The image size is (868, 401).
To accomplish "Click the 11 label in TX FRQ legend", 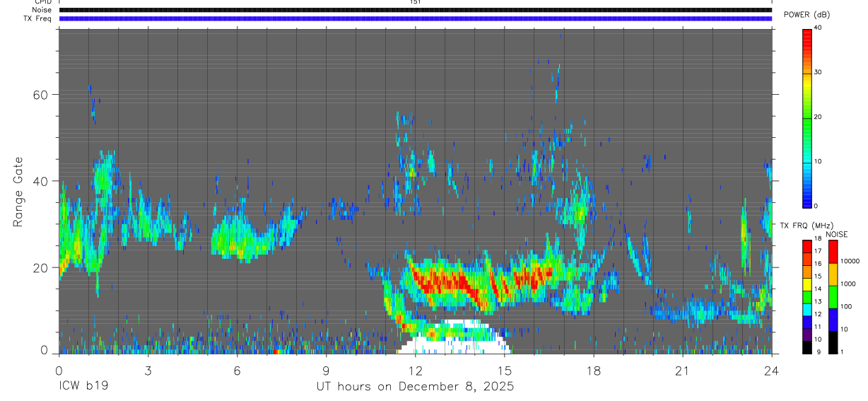I will tap(818, 326).
